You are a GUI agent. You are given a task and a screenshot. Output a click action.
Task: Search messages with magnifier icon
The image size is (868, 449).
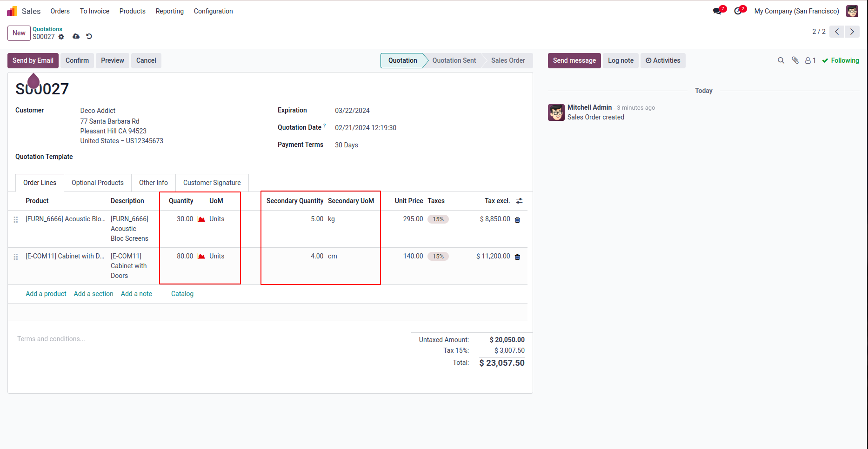pos(781,60)
